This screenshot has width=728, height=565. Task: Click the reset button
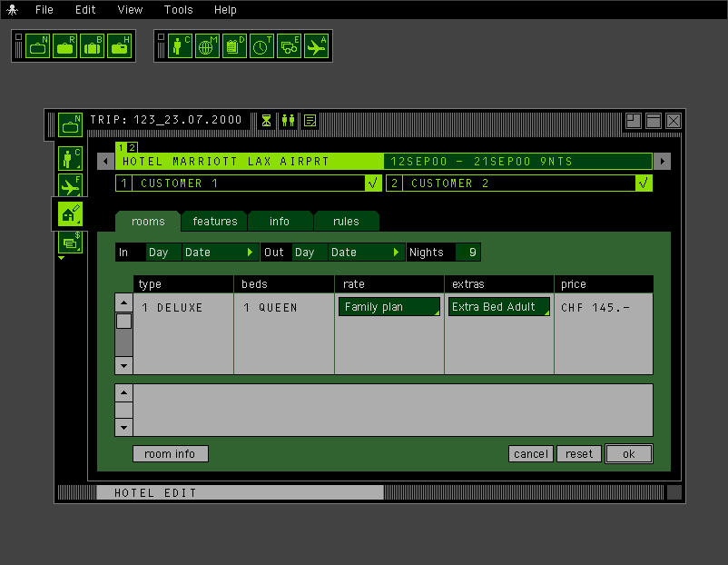pos(578,454)
